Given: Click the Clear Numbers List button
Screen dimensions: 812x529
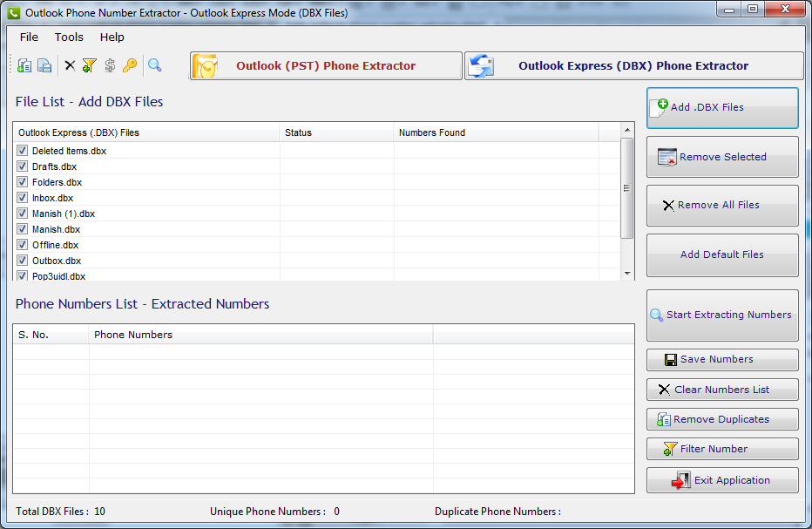Looking at the screenshot, I should point(722,390).
